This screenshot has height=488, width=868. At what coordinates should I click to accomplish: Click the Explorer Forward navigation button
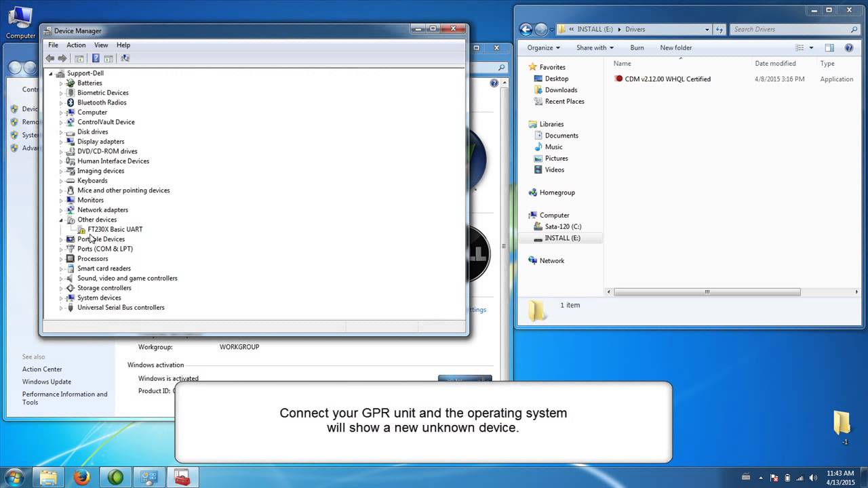click(x=541, y=29)
